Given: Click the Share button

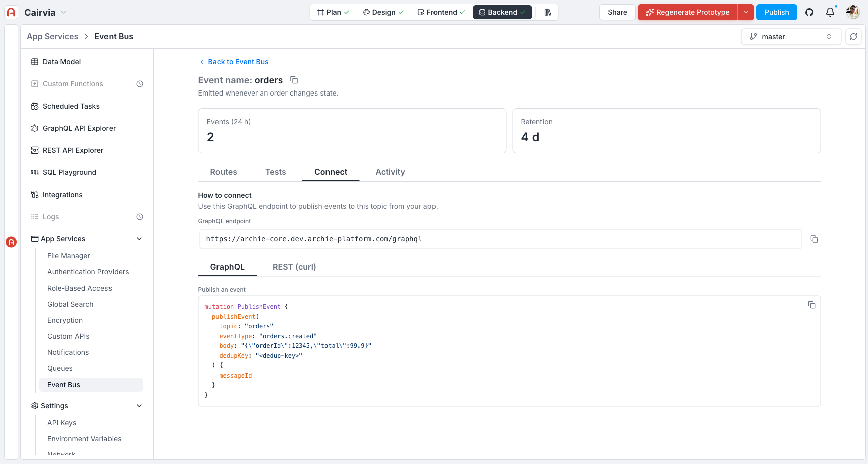Looking at the screenshot, I should 617,12.
